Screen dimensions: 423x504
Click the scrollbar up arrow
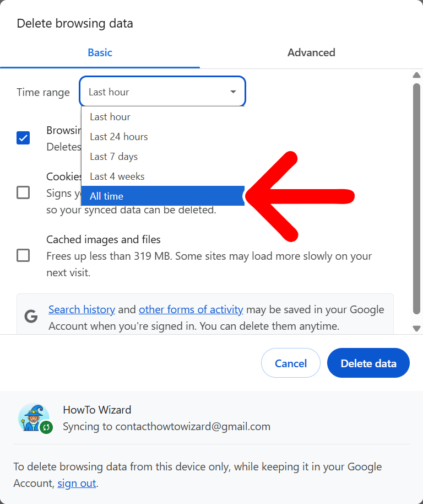(417, 76)
